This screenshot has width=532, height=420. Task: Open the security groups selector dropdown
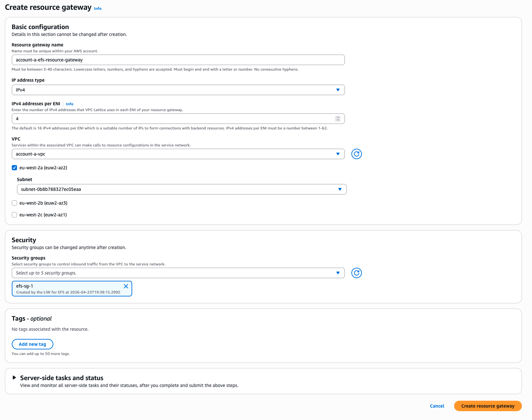(178, 273)
